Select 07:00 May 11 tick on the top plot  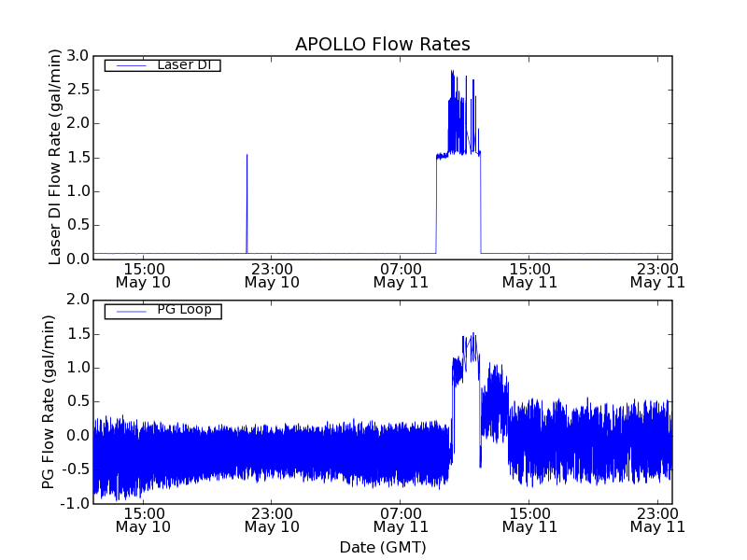[400, 274]
